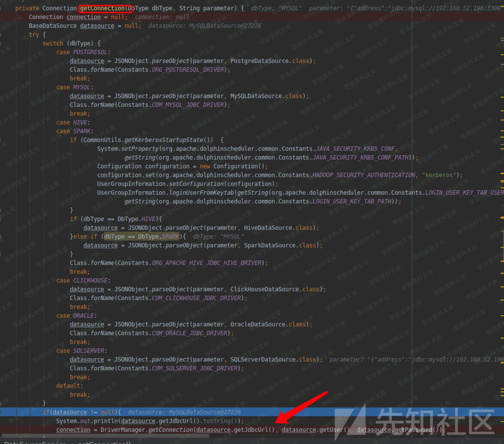504x444 pixels.
Task: Collapse the getKerberosStartupState if-block fold marker
Action: 1,140
